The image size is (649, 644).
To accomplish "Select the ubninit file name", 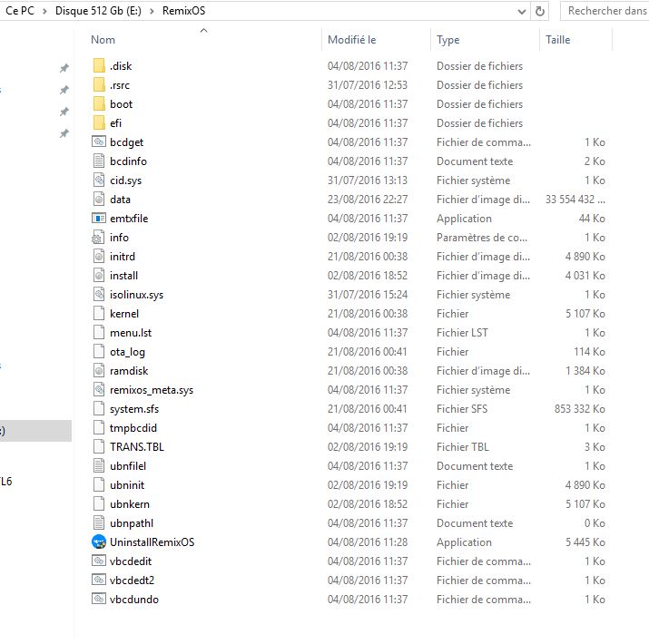I will pos(127,484).
